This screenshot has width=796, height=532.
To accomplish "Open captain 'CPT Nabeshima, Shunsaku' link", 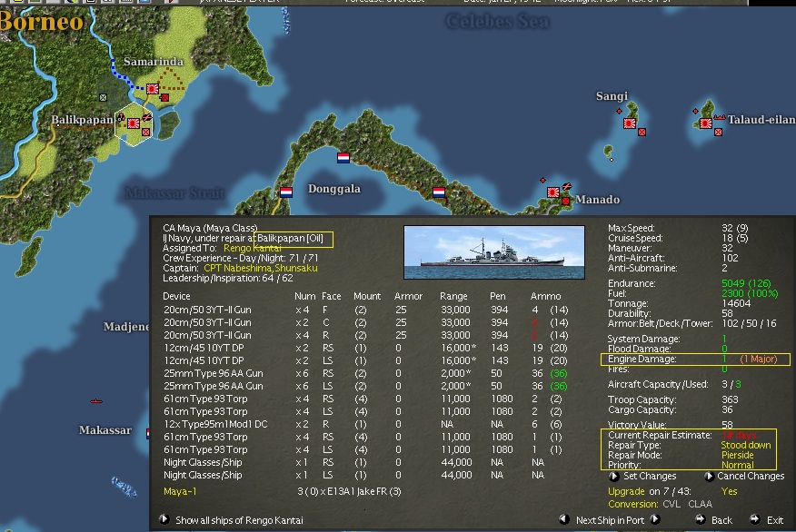I will click(x=261, y=268).
